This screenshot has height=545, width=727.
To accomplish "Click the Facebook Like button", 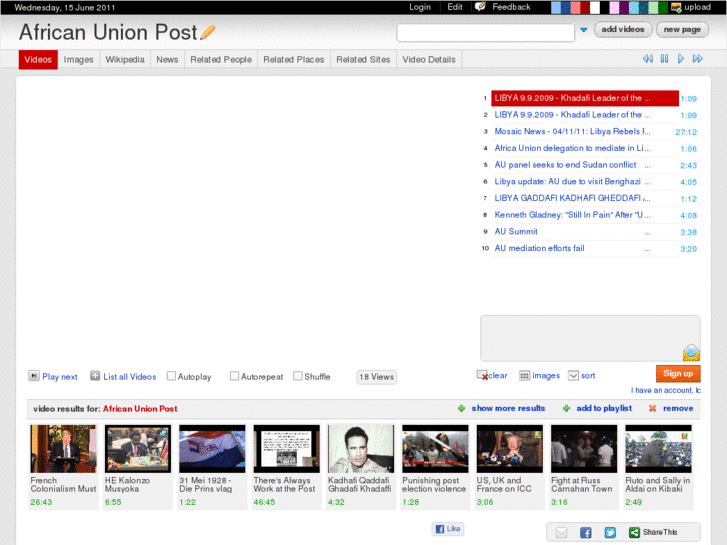I will [448, 529].
